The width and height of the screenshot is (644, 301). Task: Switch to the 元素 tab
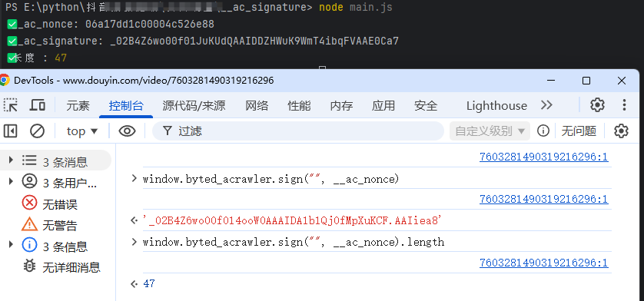pos(78,105)
